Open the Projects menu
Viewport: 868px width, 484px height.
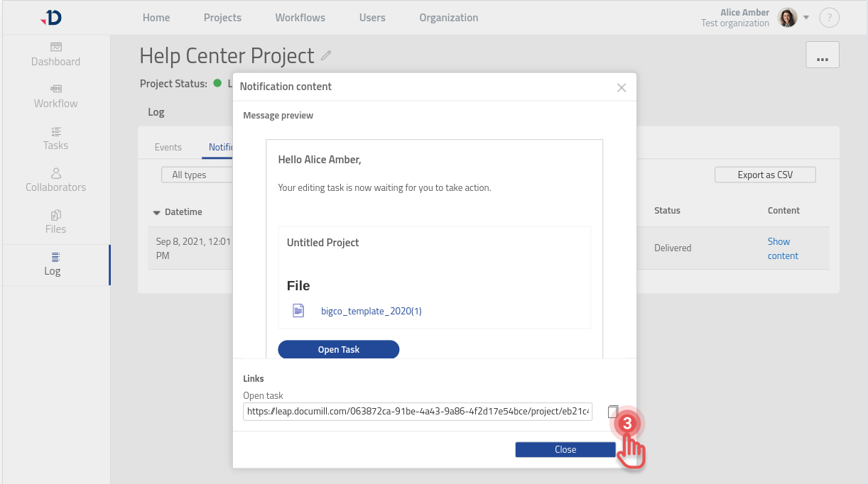coord(222,18)
